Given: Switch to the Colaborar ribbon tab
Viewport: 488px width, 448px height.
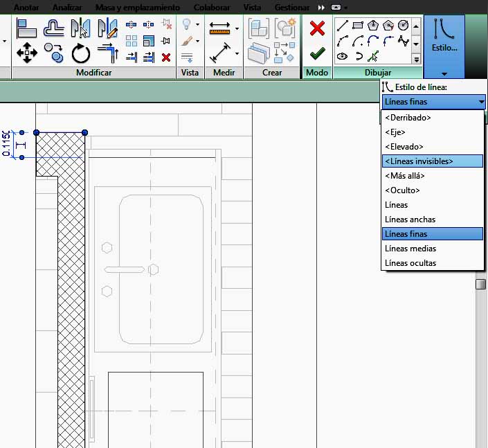Looking at the screenshot, I should (212, 7).
